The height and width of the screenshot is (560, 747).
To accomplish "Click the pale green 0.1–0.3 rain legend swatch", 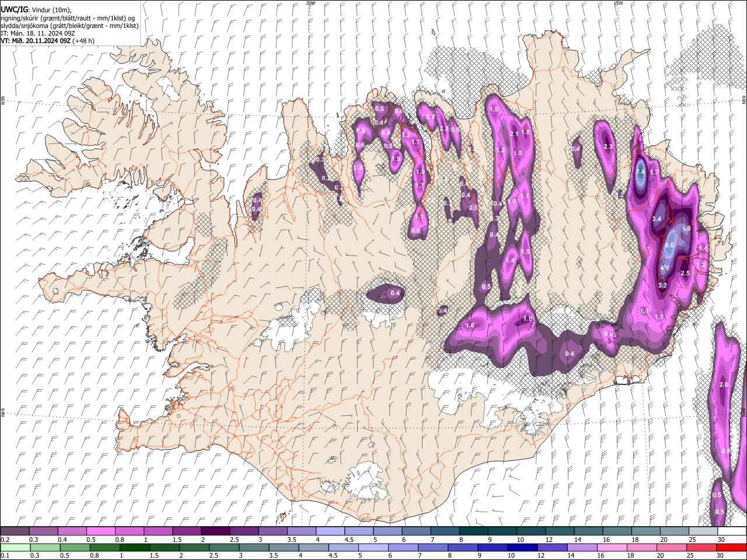I will coord(15,547).
